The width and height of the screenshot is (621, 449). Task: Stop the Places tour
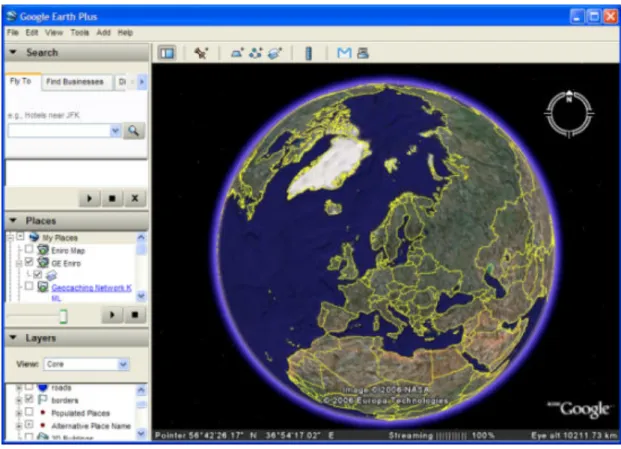tap(135, 315)
